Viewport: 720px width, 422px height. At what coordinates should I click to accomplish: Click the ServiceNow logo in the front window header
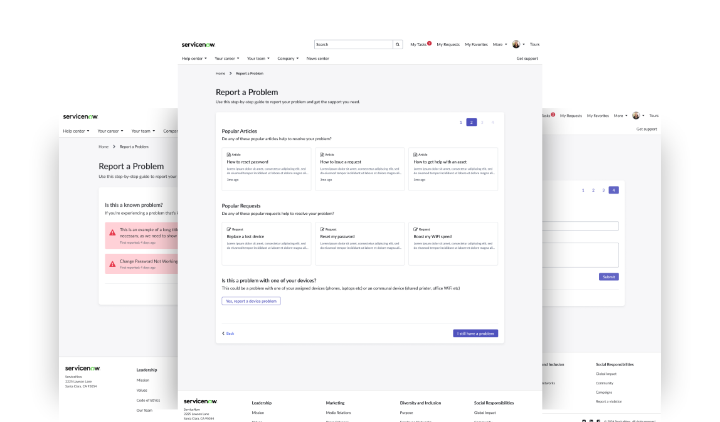coord(196,45)
